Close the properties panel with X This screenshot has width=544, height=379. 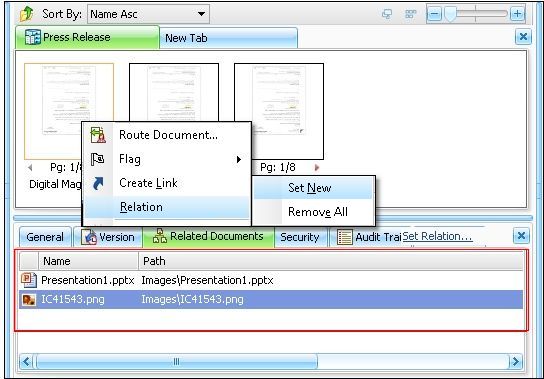(x=521, y=236)
